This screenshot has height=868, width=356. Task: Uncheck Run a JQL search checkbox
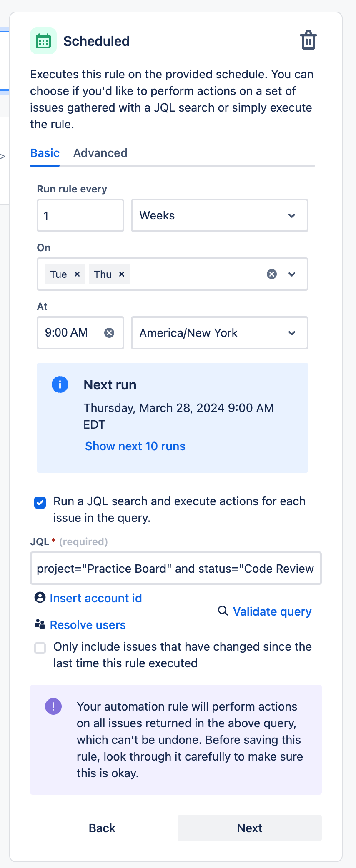40,503
